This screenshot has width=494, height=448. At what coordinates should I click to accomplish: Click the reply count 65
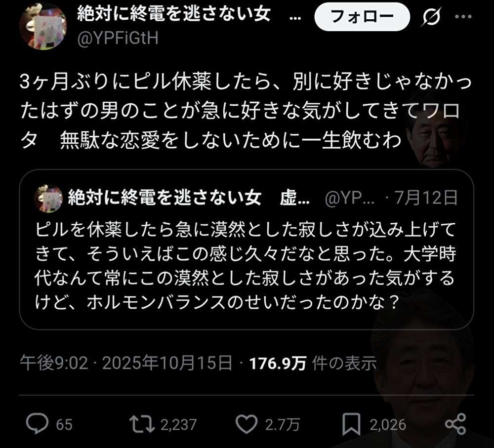64,425
